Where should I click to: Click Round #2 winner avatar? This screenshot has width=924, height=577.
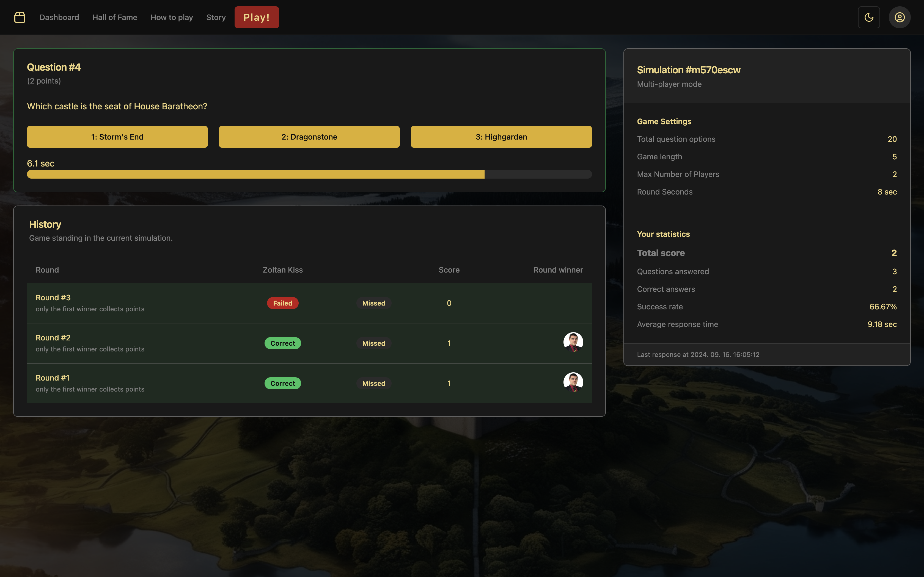pos(573,342)
